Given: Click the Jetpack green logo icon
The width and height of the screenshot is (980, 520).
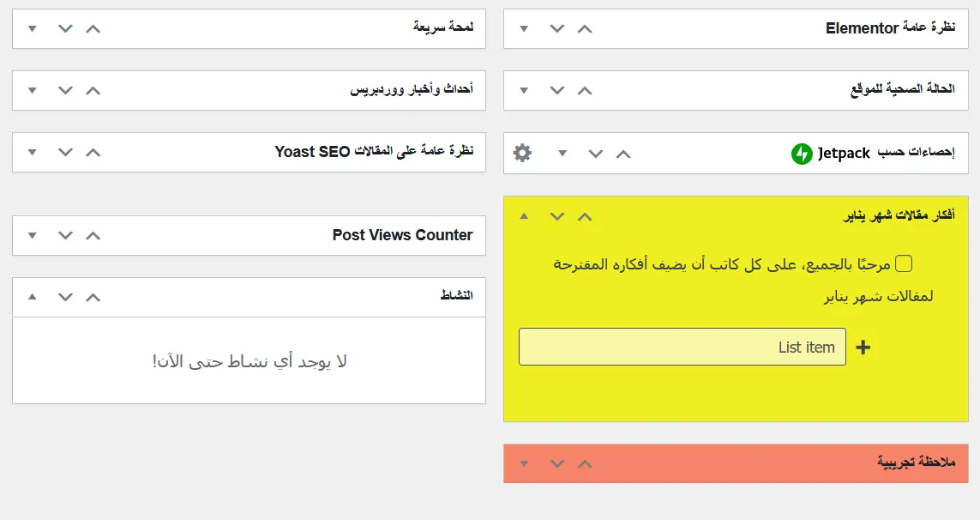Looking at the screenshot, I should [x=802, y=154].
